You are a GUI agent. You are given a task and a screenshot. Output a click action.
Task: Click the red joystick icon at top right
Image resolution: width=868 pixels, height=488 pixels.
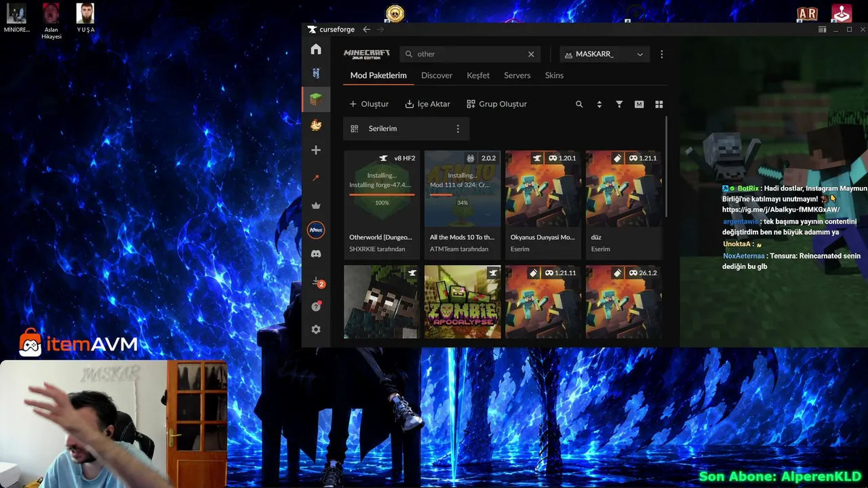pyautogui.click(x=842, y=13)
